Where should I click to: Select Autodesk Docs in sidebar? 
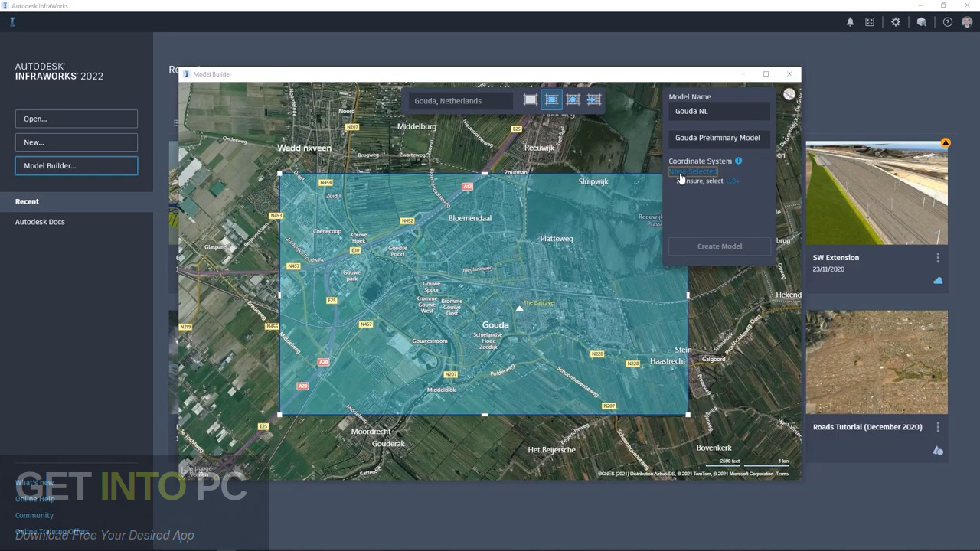tap(40, 222)
